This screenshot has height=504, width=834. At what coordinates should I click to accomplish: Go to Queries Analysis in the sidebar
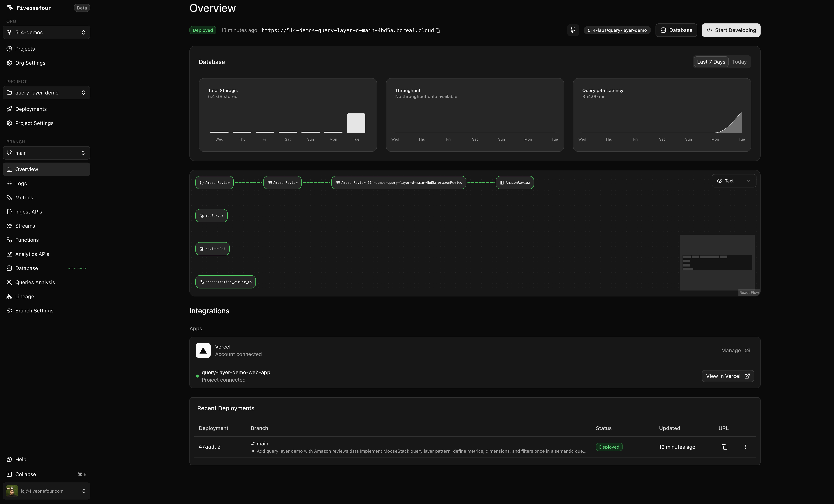(35, 282)
